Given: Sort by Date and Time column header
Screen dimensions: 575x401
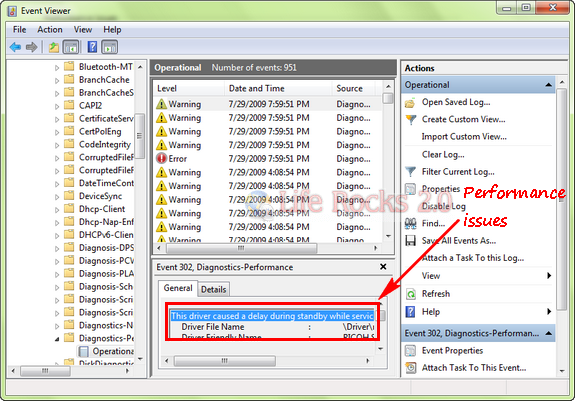Looking at the screenshot, I should pos(278,89).
